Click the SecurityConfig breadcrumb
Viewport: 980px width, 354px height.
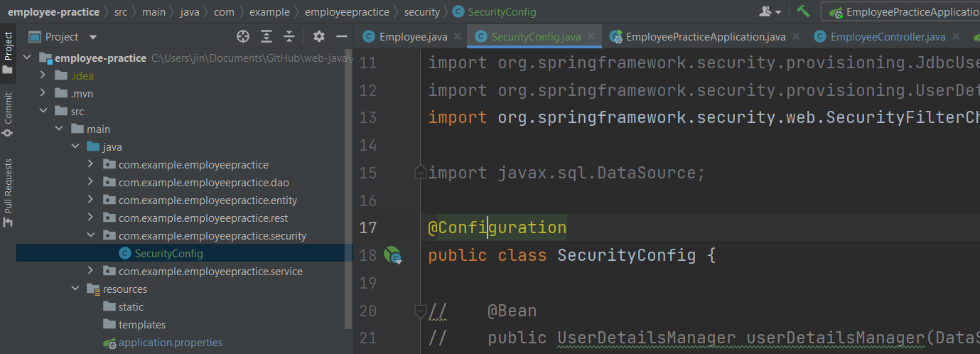click(495, 11)
